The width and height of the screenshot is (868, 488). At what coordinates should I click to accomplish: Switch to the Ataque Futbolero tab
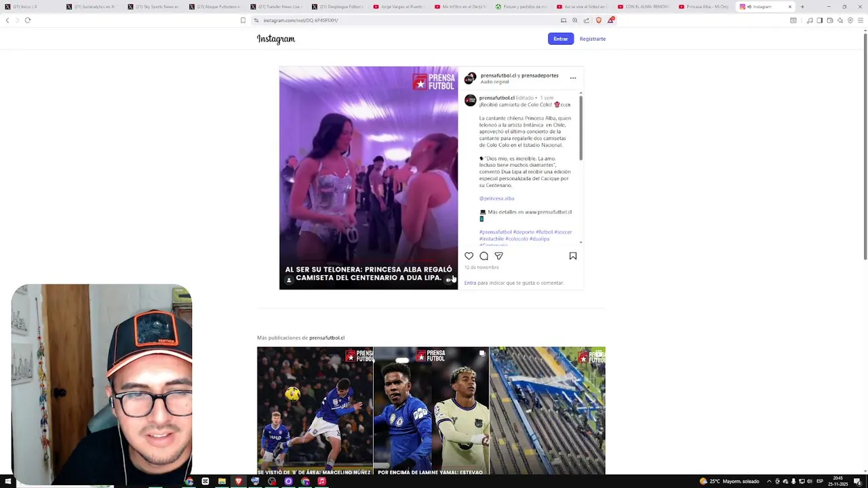(x=214, y=7)
